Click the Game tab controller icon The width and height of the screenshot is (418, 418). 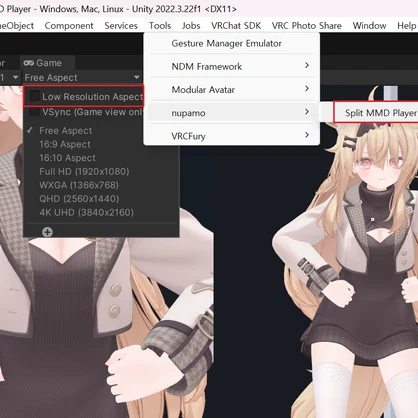[x=29, y=63]
